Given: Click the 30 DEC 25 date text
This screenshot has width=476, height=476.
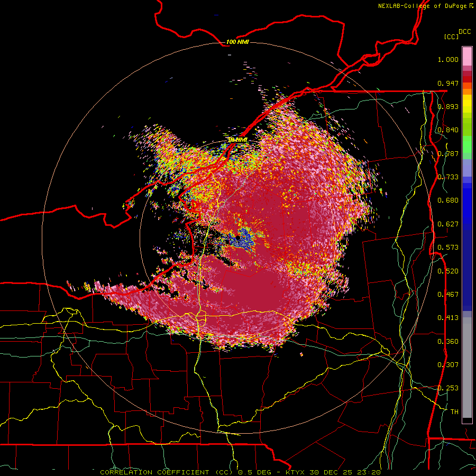Looking at the screenshot, I should click(332, 472).
